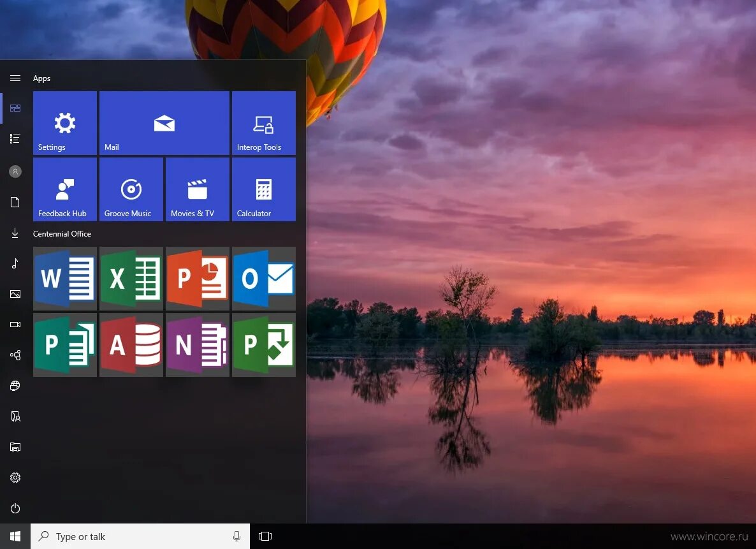756x549 pixels.
Task: Click the Apps group header
Action: coord(41,78)
